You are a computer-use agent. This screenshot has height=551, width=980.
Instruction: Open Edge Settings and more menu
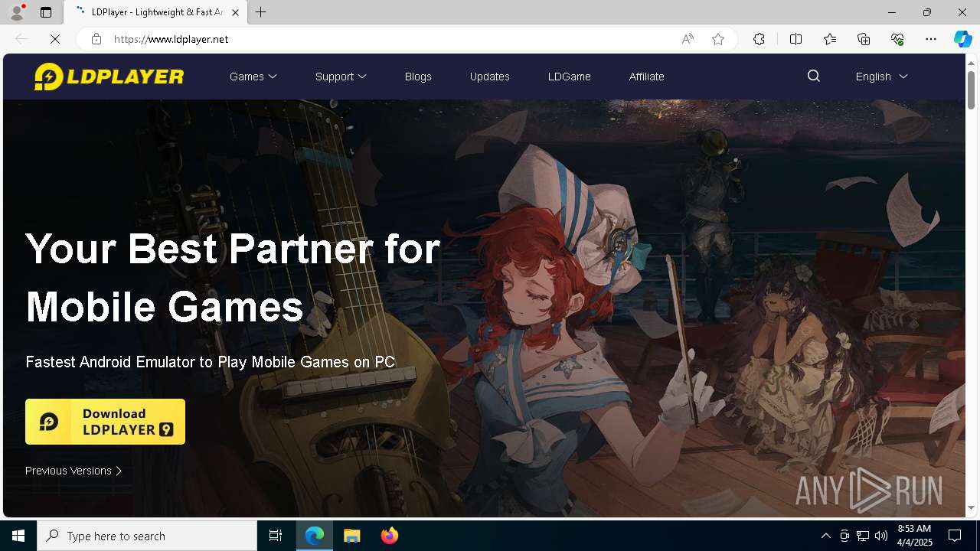[x=931, y=39]
